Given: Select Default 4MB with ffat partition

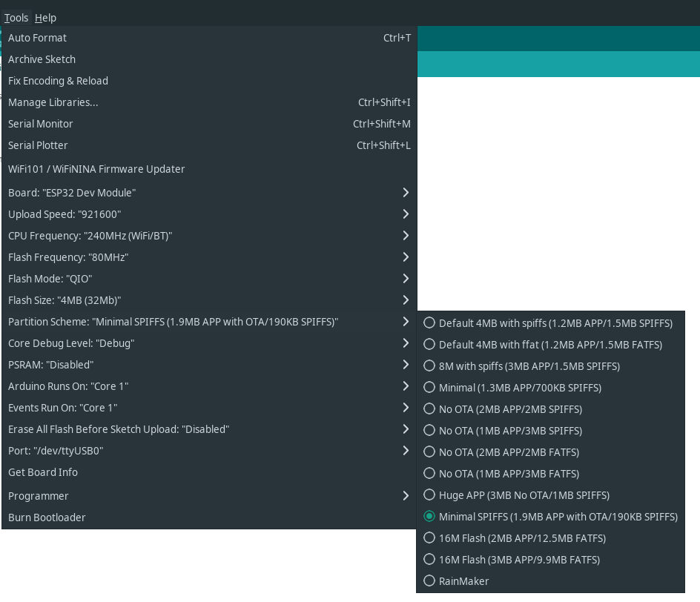Looking at the screenshot, I should pyautogui.click(x=550, y=345).
